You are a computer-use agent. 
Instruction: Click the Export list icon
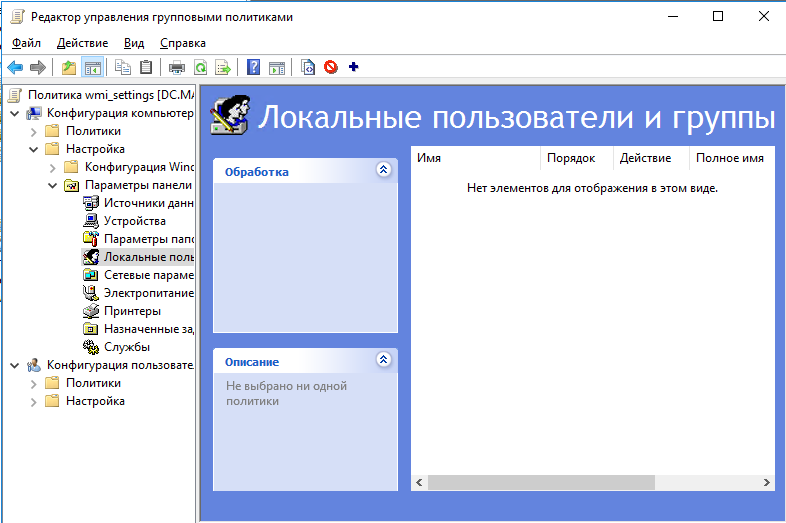223,68
